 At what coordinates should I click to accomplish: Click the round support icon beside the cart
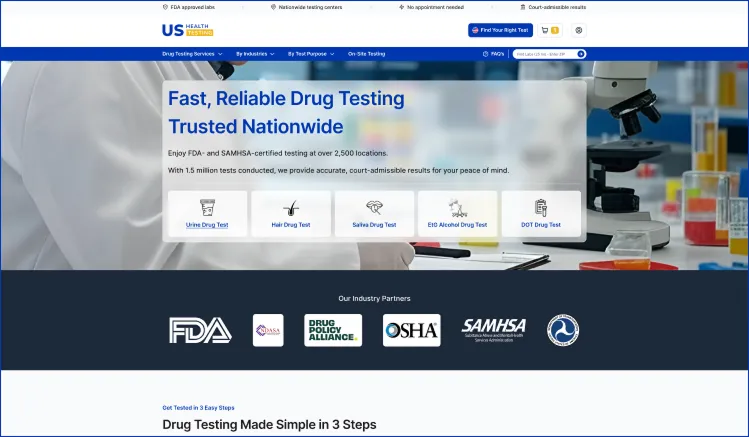(578, 30)
